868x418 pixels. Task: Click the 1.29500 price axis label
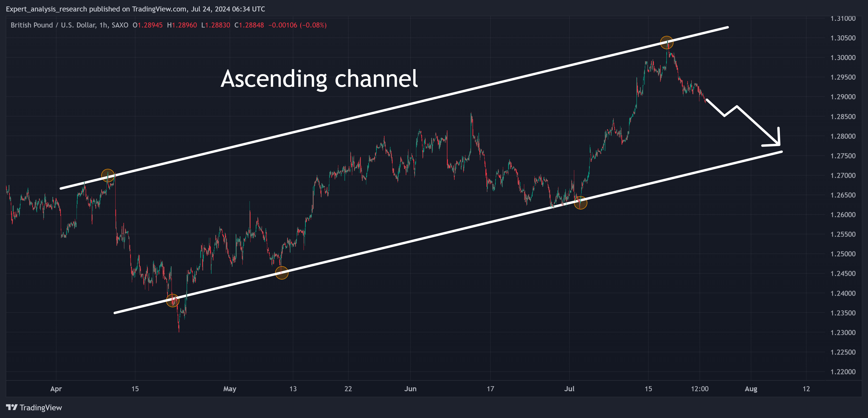pyautogui.click(x=843, y=77)
